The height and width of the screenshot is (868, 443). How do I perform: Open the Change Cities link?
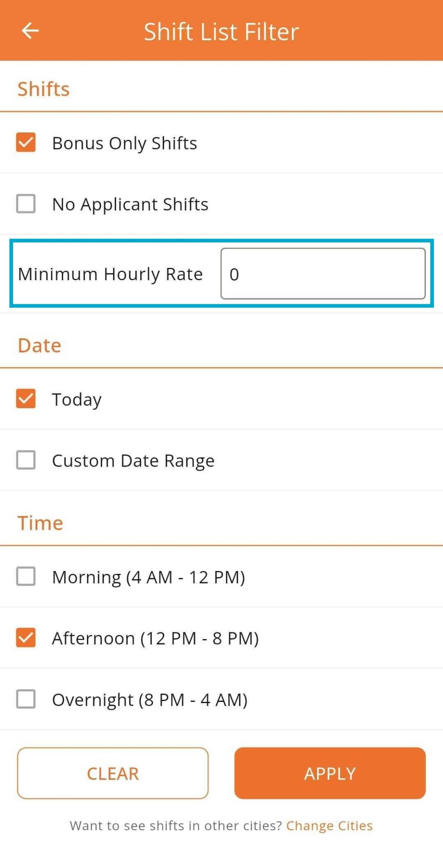[x=329, y=825]
